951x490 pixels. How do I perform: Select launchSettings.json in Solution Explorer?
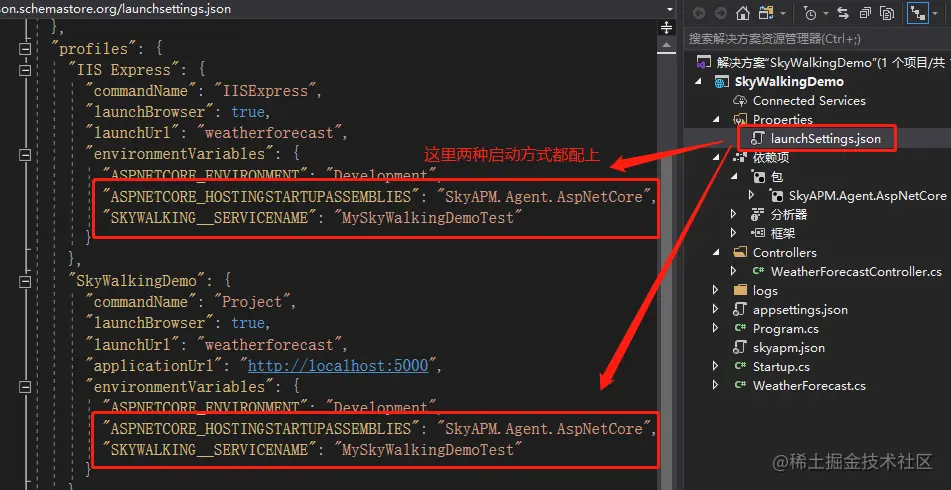click(825, 139)
